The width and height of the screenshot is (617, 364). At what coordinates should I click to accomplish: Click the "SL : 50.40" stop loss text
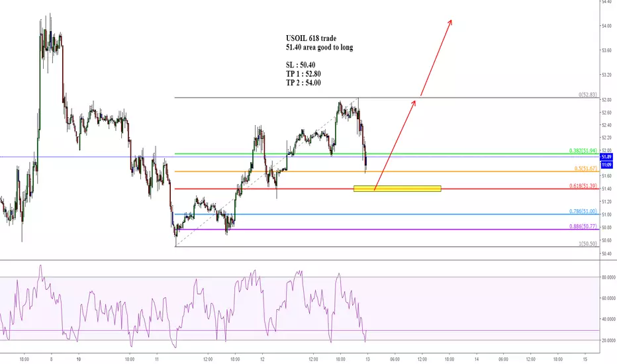[x=301, y=65]
